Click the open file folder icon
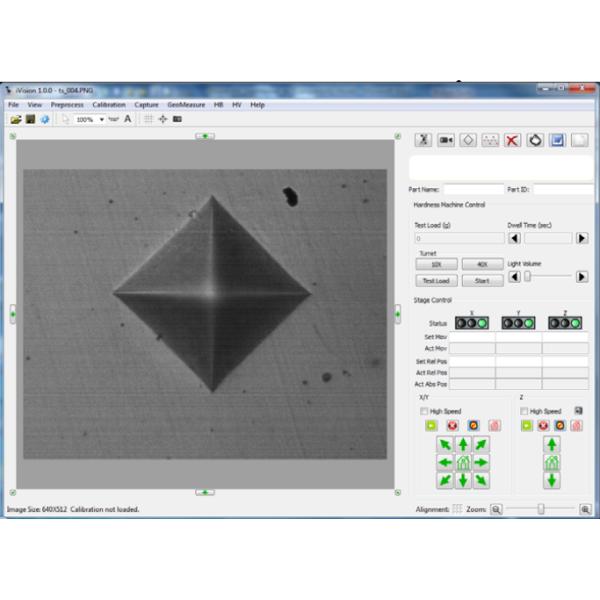600x600 pixels. click(15, 119)
